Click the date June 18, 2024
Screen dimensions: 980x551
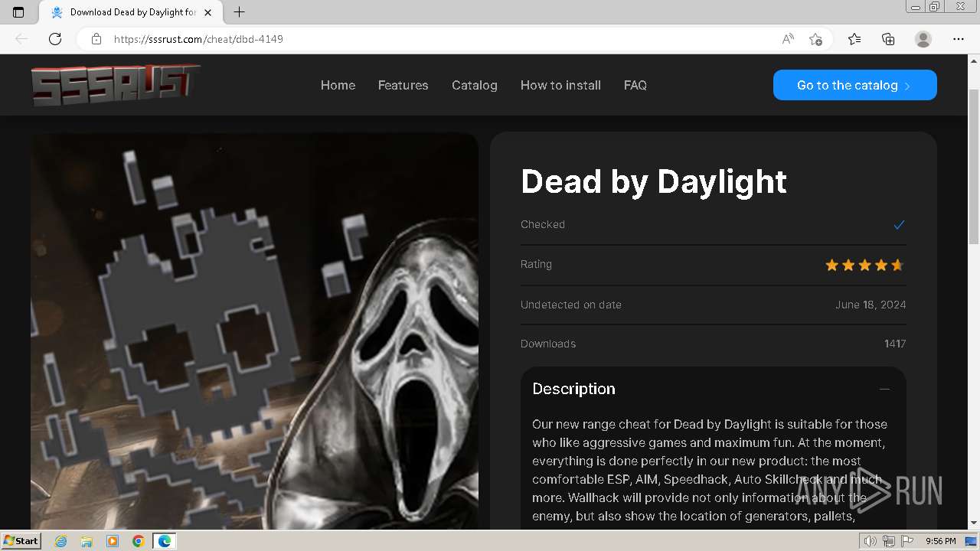coord(871,305)
